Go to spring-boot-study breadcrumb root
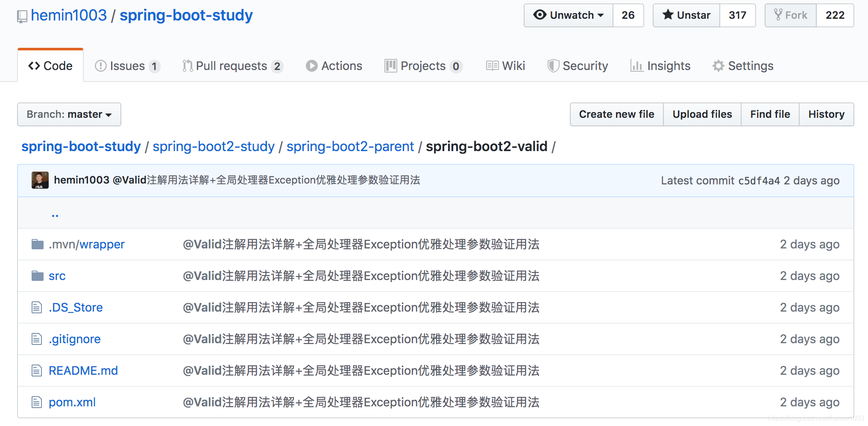The height and width of the screenshot is (426, 868). 81,146
